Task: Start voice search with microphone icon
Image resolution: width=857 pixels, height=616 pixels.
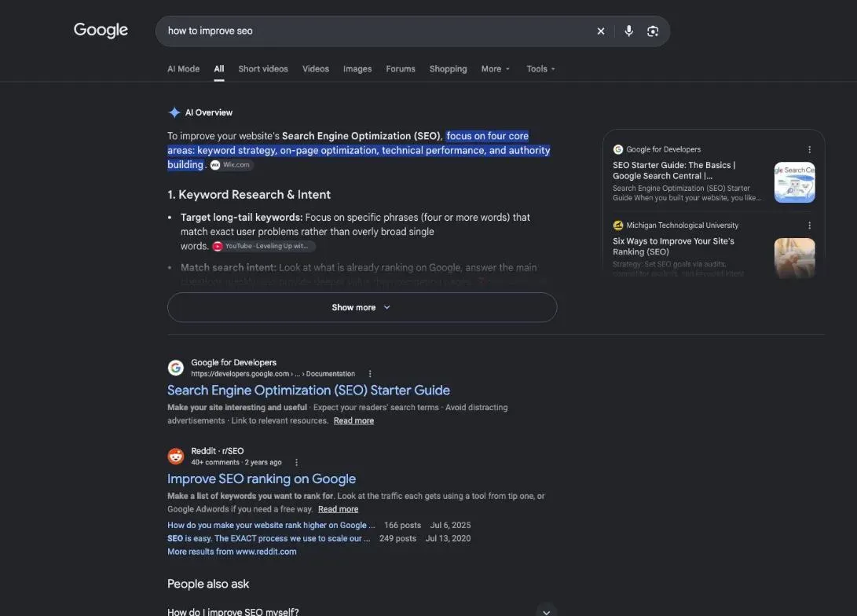Action: click(x=628, y=31)
